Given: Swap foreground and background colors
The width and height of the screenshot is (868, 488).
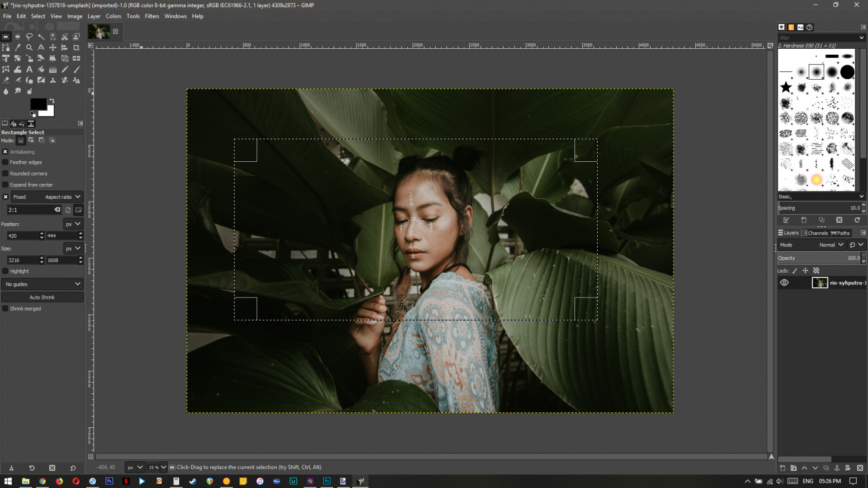Looking at the screenshot, I should click(x=52, y=101).
